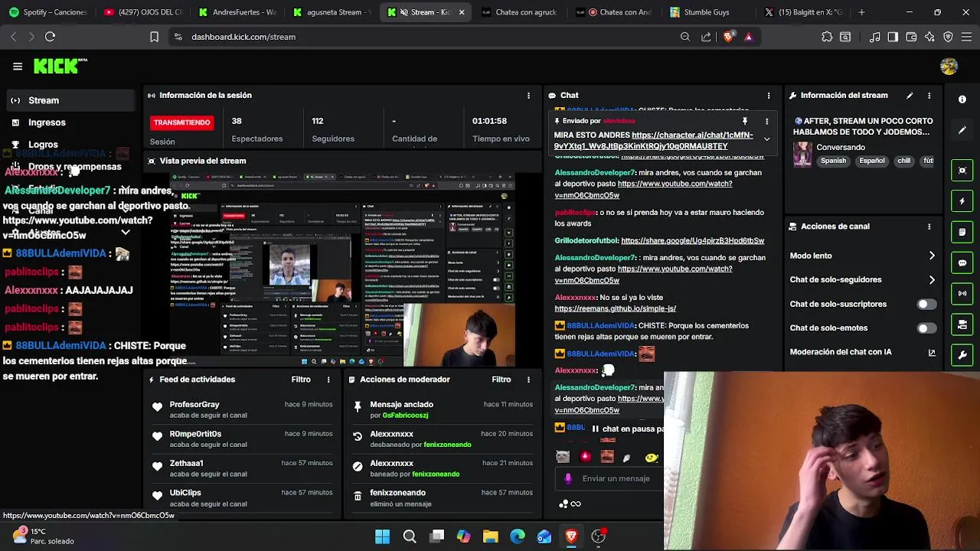
Task: Toggle the chat bubble widget icon
Action: pos(962,262)
